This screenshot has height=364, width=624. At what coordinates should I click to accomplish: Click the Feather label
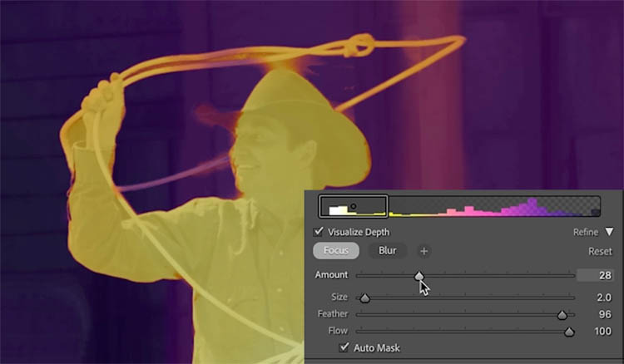[333, 314]
